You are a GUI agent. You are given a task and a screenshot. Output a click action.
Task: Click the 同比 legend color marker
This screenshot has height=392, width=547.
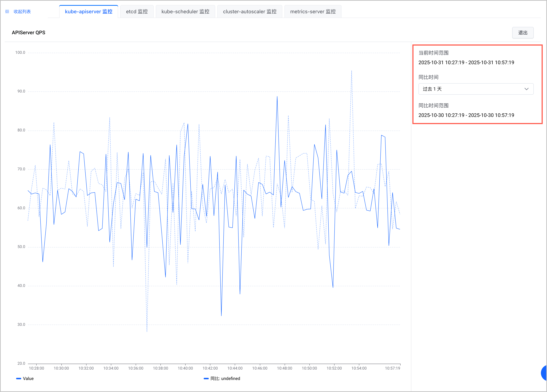206,379
